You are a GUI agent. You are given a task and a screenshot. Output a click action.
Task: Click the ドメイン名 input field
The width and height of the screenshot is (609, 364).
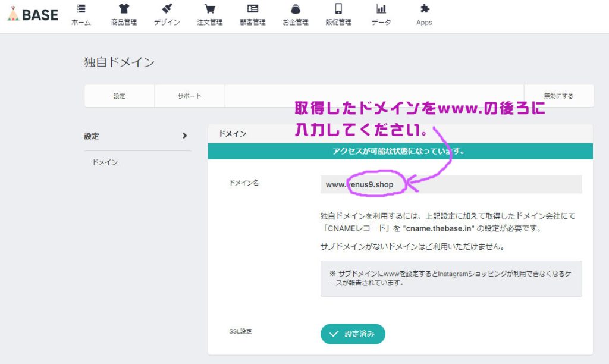[x=451, y=184]
